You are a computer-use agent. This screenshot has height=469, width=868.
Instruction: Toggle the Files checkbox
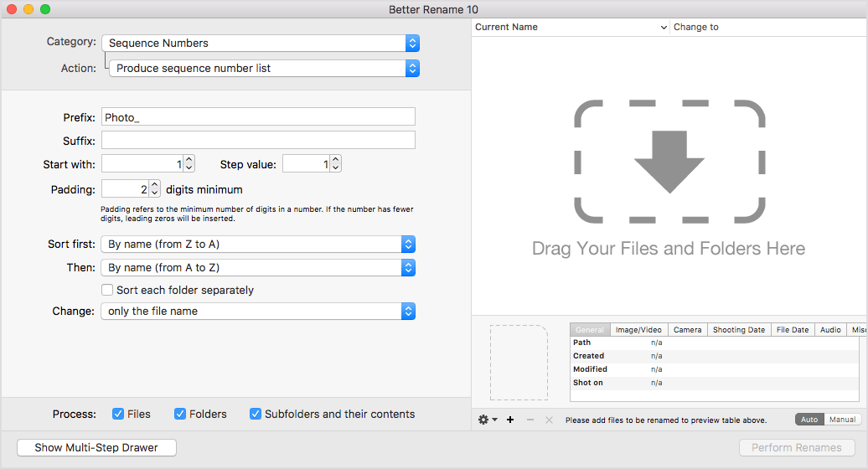click(x=118, y=414)
